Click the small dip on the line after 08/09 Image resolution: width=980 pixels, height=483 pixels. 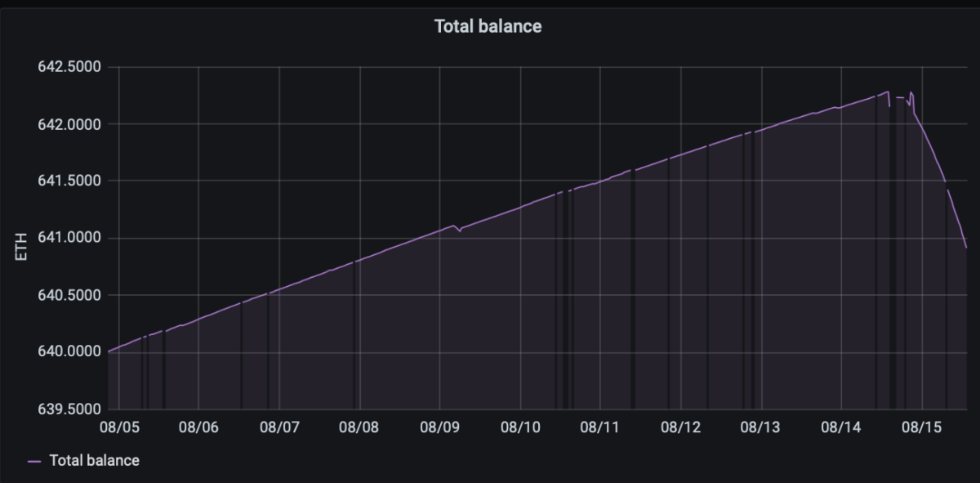click(x=460, y=231)
